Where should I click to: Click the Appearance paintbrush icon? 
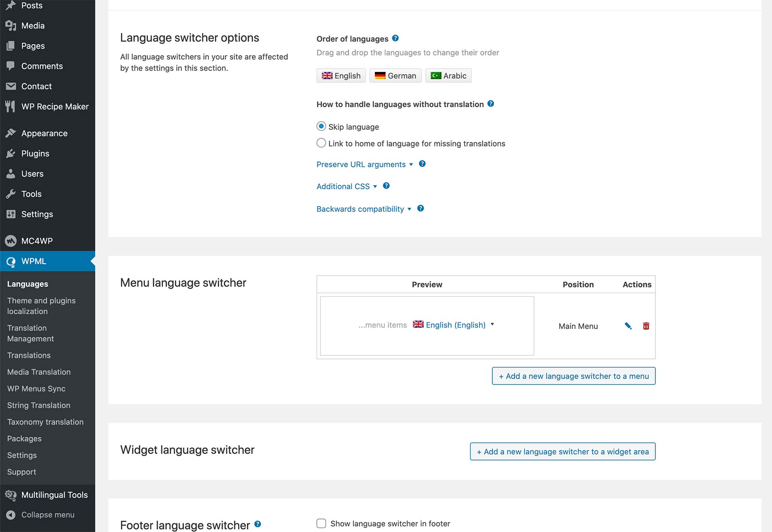(10, 133)
